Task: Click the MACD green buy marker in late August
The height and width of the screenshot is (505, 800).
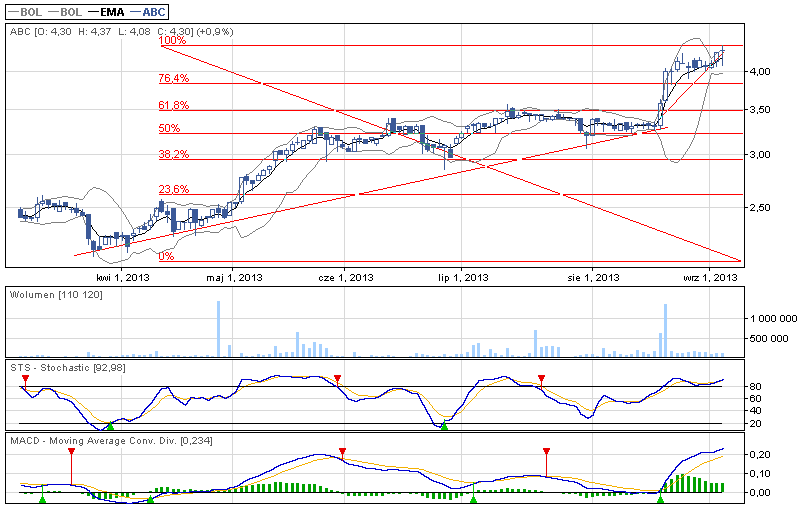Action: [660, 499]
